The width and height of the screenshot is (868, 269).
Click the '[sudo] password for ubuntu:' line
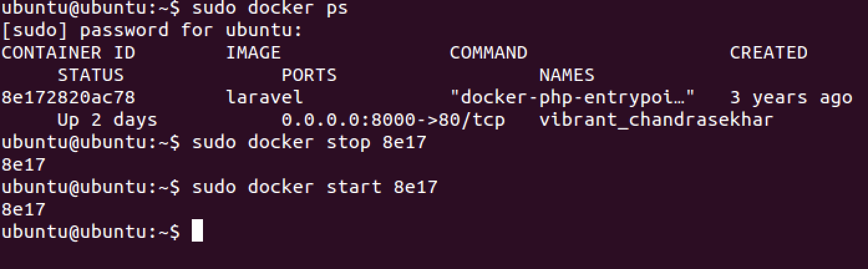152,30
